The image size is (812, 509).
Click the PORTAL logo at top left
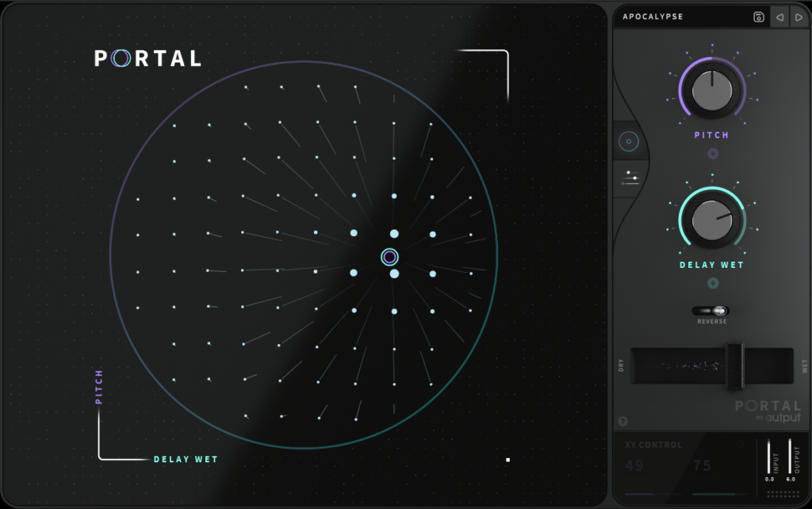point(147,59)
